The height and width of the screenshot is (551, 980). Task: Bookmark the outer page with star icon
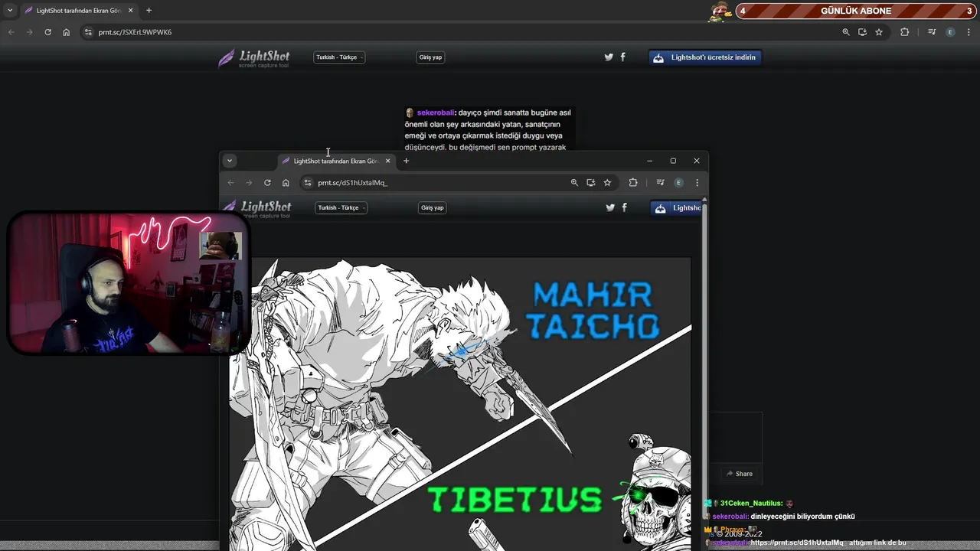[879, 32]
